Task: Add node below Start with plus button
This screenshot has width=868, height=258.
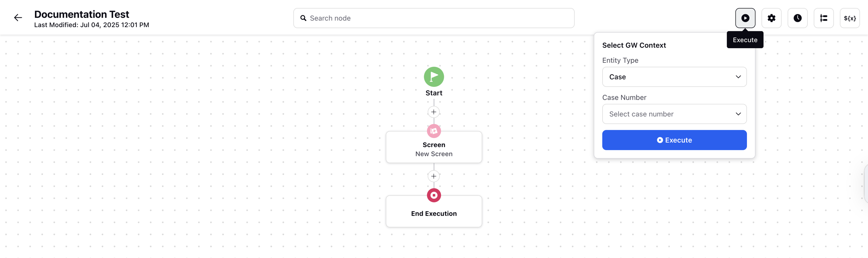Action: (434, 112)
